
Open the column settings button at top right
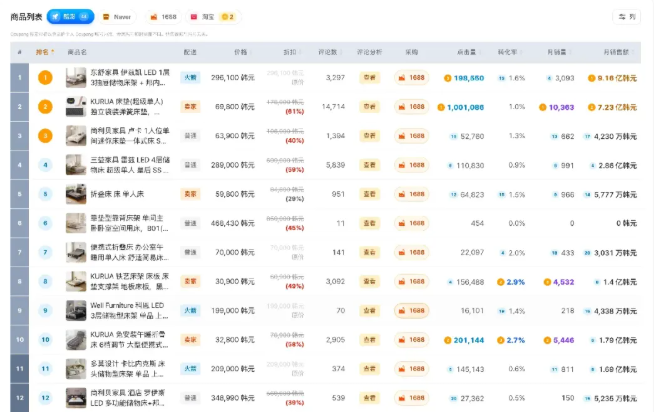[626, 17]
